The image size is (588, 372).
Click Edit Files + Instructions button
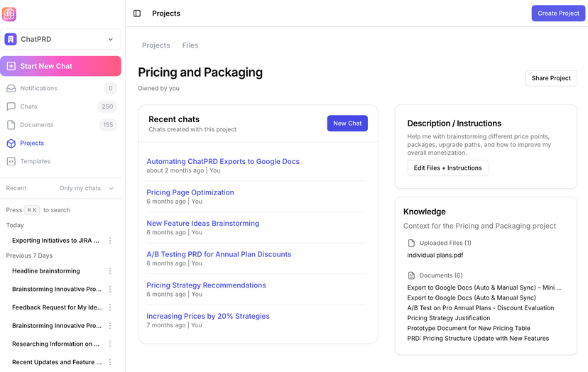[447, 168]
